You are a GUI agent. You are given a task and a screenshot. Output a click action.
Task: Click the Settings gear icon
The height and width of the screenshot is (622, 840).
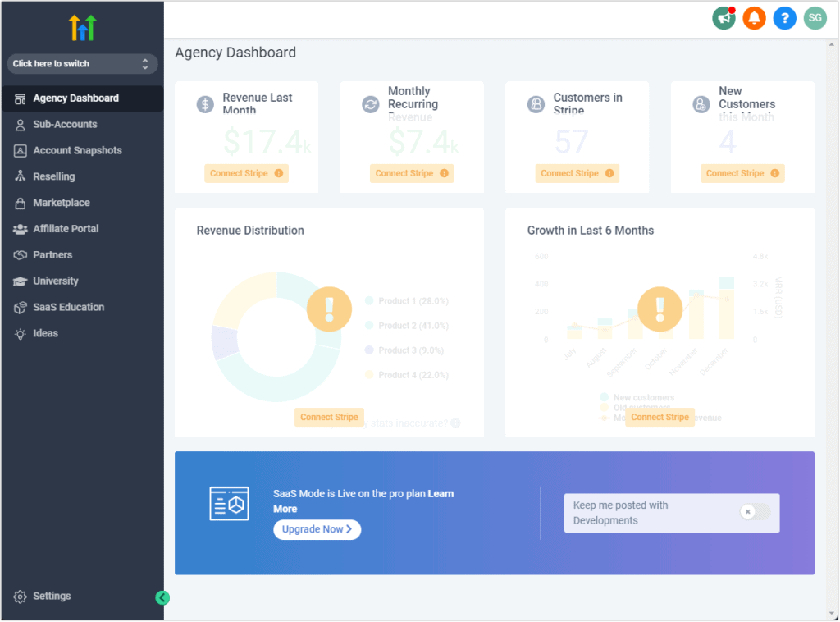[20, 597]
